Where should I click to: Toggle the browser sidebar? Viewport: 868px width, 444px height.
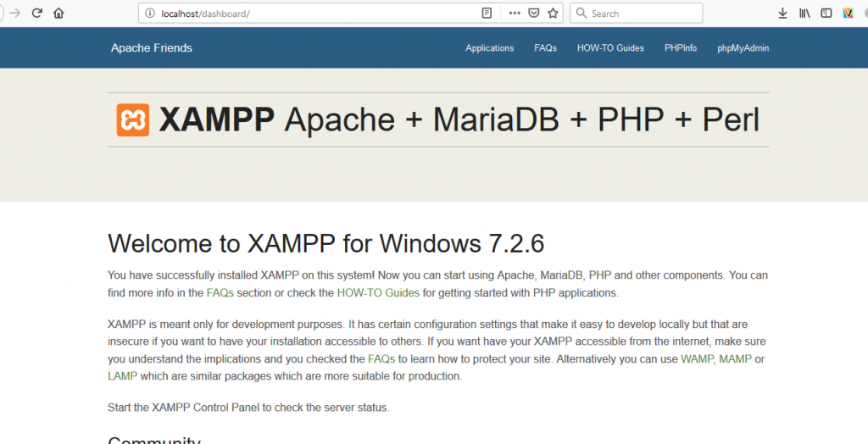pyautogui.click(x=826, y=14)
